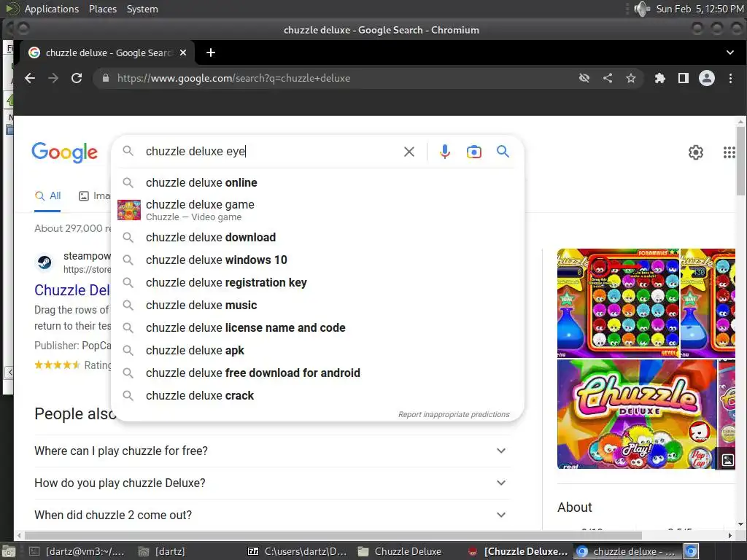Viewport: 747px width, 560px height.
Task: Switch to [dartz] file manager taskbar item
Action: click(161, 551)
